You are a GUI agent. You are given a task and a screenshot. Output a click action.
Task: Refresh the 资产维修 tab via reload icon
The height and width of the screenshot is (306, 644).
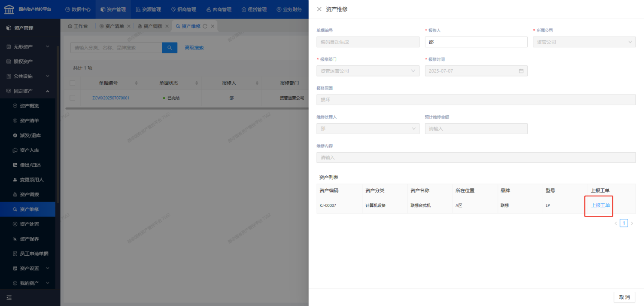(205, 26)
